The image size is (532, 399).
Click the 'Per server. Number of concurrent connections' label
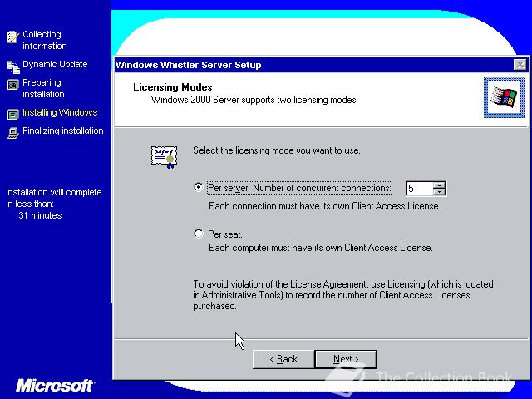coord(299,188)
